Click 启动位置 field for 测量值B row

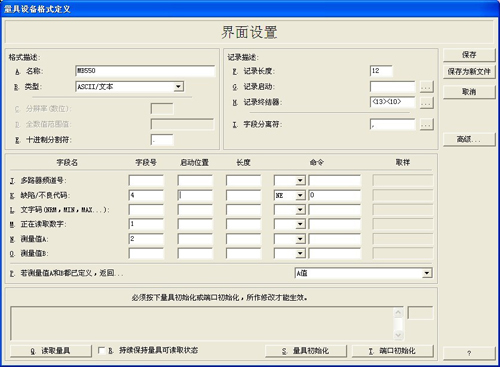coord(195,254)
